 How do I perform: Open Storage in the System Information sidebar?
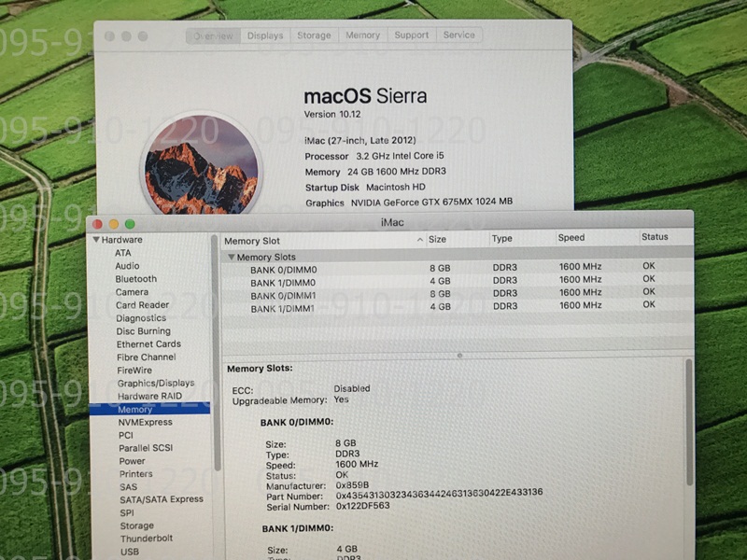[136, 525]
